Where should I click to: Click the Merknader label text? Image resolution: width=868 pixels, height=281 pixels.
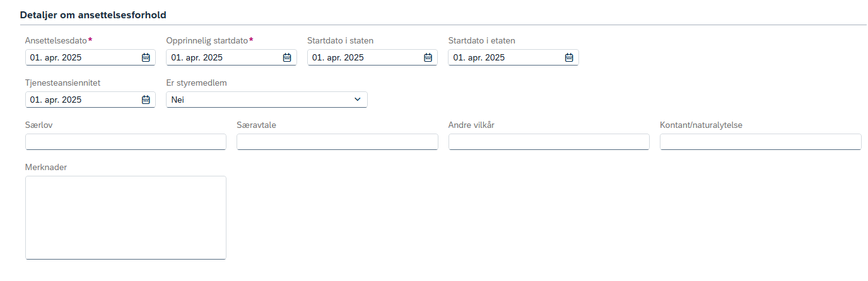point(46,167)
